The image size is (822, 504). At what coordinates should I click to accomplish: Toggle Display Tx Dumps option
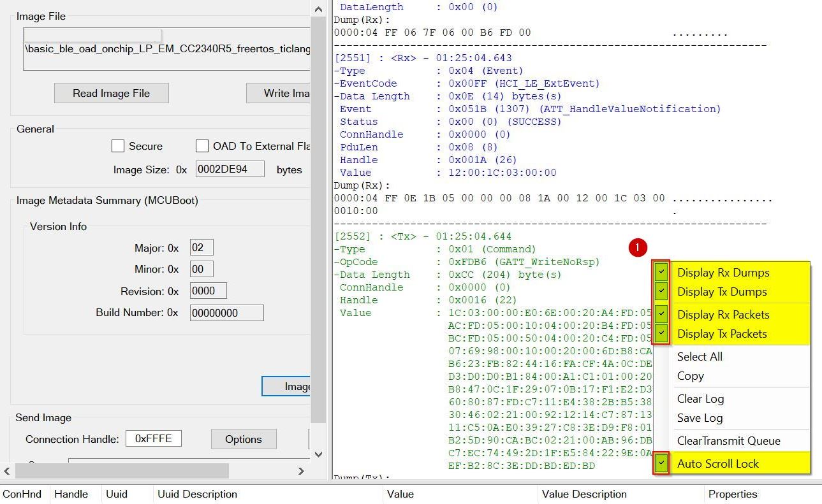click(x=721, y=292)
